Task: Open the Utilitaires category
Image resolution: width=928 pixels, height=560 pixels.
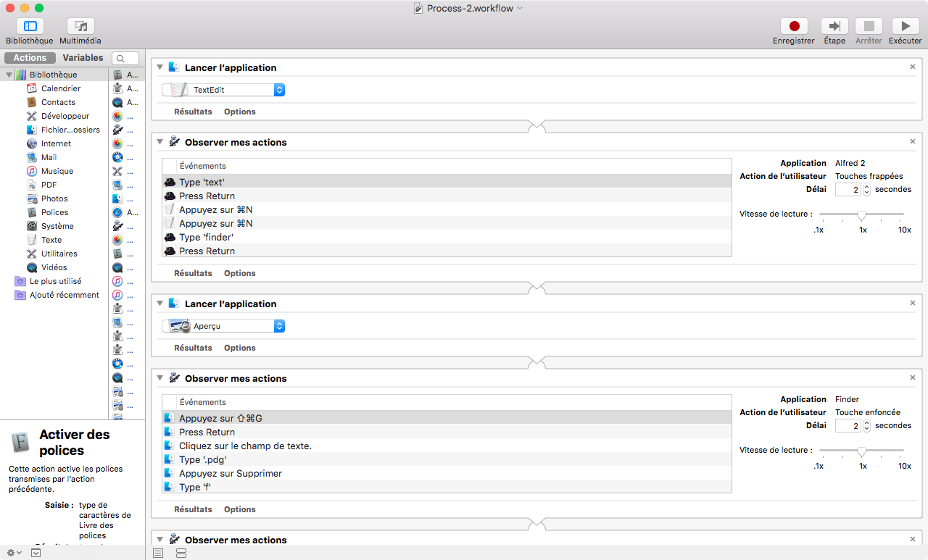Action: coord(59,254)
